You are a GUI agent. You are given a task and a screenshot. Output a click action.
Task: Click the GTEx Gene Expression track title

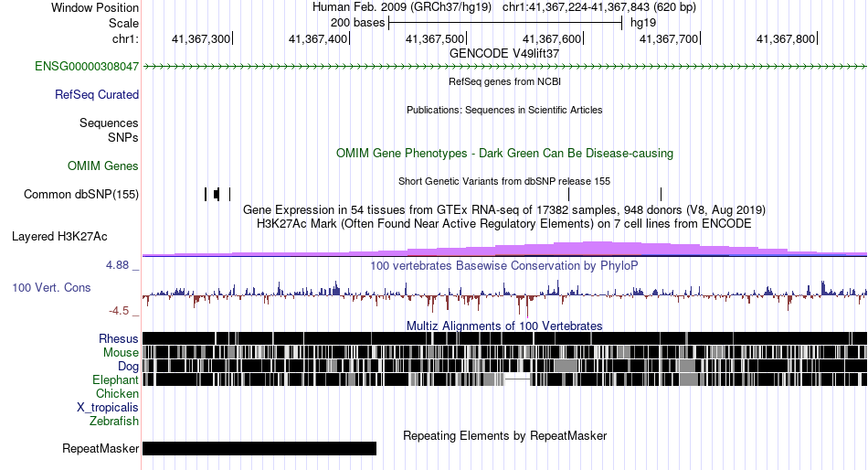504,210
